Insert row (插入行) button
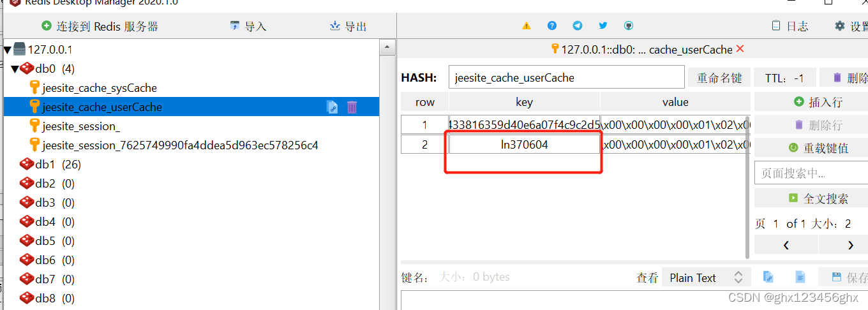The height and width of the screenshot is (310, 868). point(811,101)
